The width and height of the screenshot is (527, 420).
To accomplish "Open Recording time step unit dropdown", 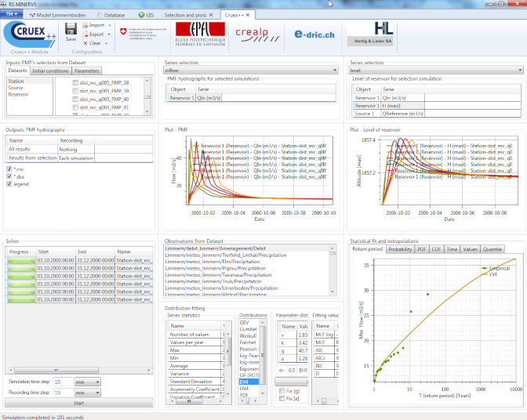I will (87, 393).
